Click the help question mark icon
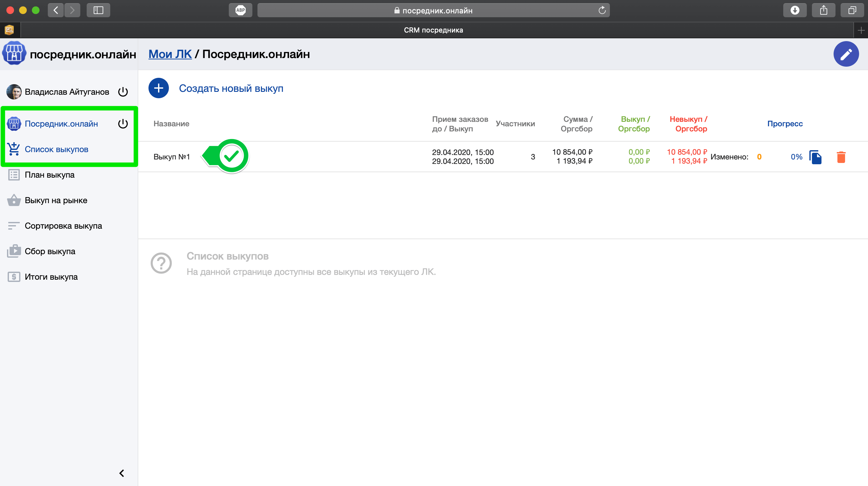 coord(161,263)
